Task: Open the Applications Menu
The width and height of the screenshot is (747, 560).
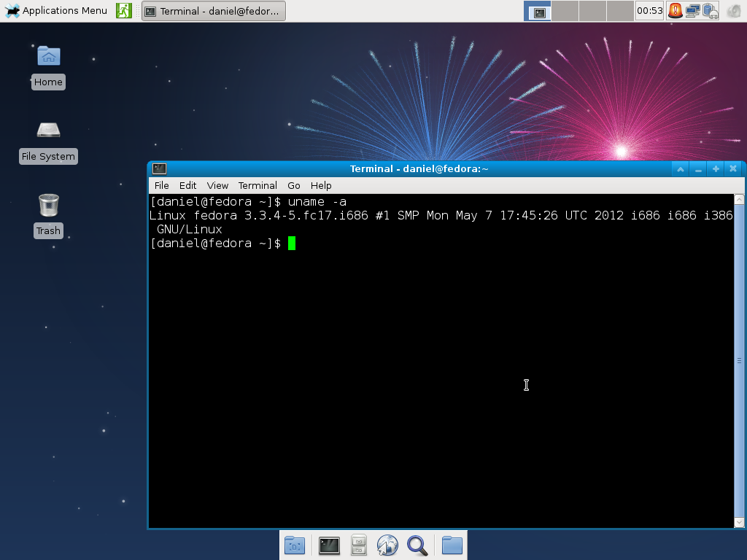Action: click(x=55, y=10)
